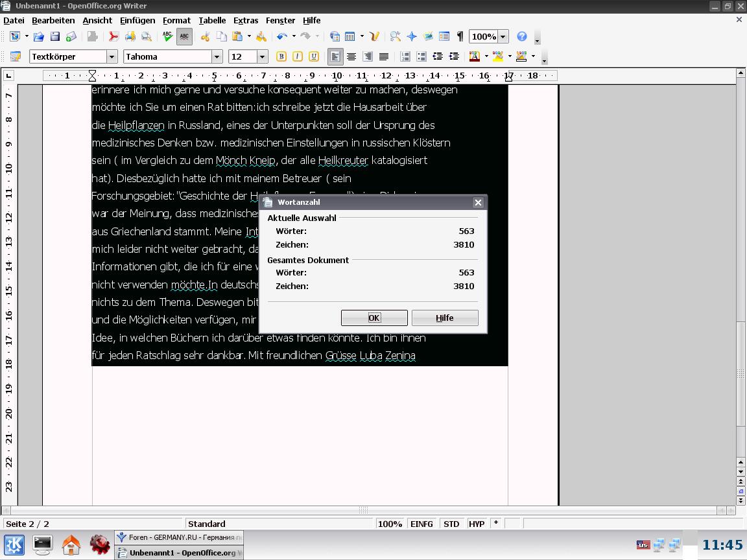Print the file directly with printer icon

point(130,37)
